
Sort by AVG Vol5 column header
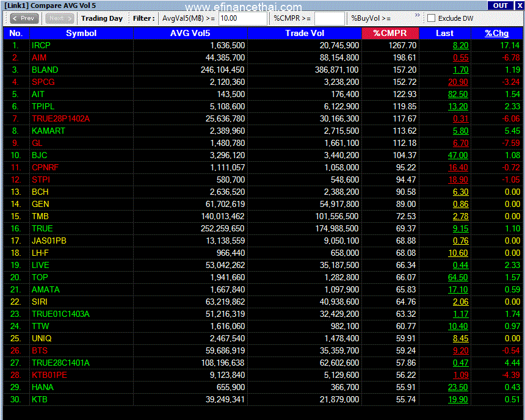click(x=190, y=33)
